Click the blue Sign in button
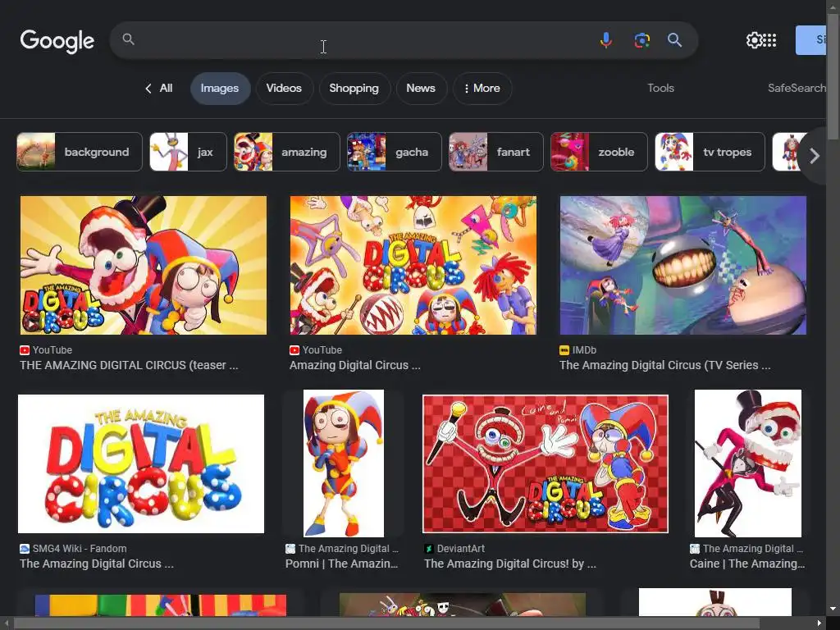Image resolution: width=840 pixels, height=630 pixels. point(810,40)
